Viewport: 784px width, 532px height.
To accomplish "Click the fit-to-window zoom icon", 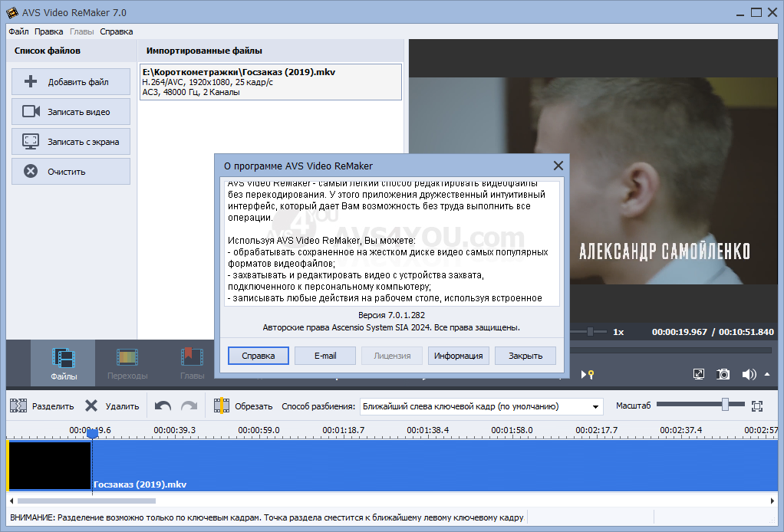I will coord(757,406).
